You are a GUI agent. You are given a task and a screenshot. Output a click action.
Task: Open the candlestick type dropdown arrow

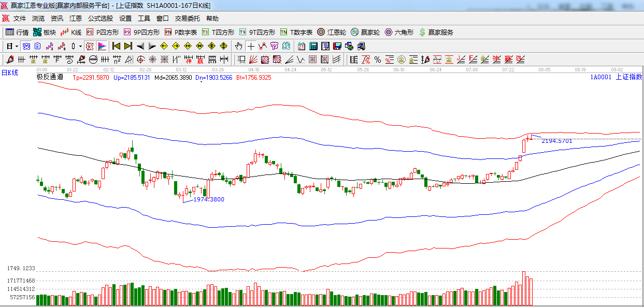click(80, 46)
